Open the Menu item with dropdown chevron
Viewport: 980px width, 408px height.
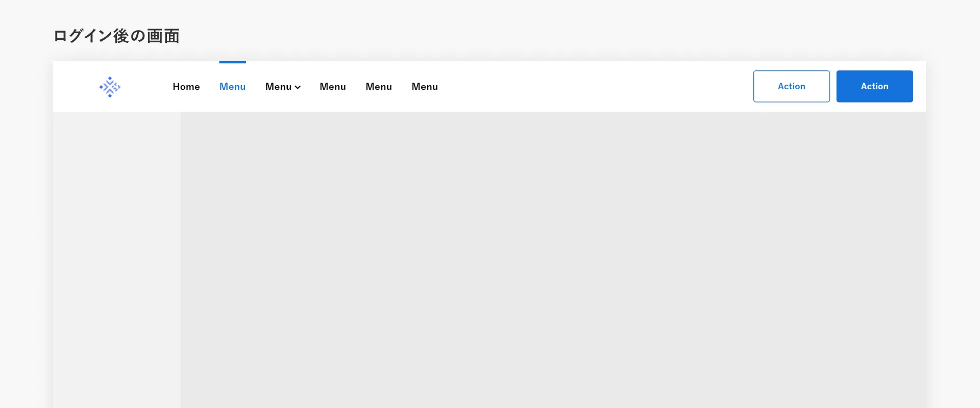[279, 87]
